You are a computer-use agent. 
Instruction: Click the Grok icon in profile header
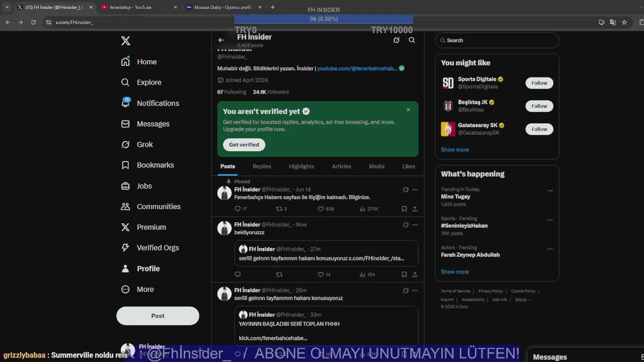(x=396, y=40)
